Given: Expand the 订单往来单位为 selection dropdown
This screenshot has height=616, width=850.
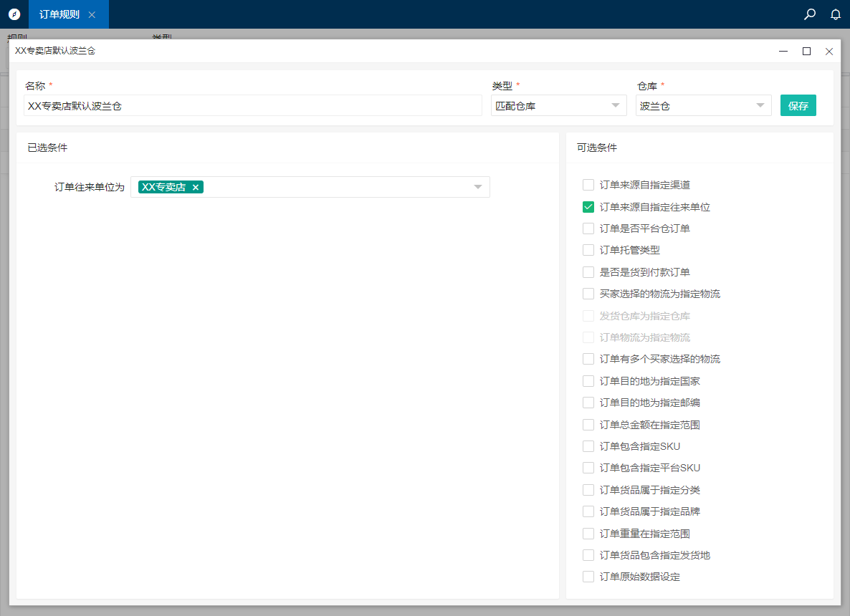Looking at the screenshot, I should 477,188.
